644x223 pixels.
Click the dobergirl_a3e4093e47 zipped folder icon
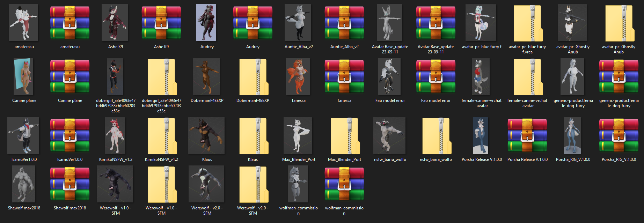(163, 77)
